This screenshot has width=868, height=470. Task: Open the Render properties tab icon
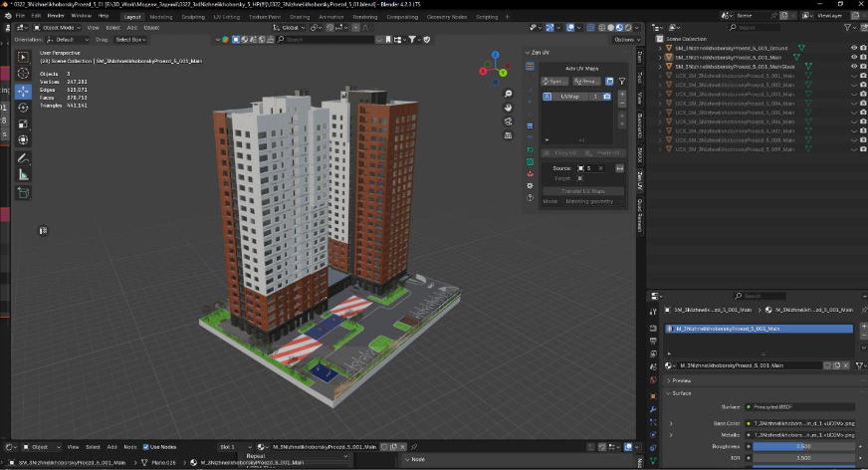click(653, 329)
